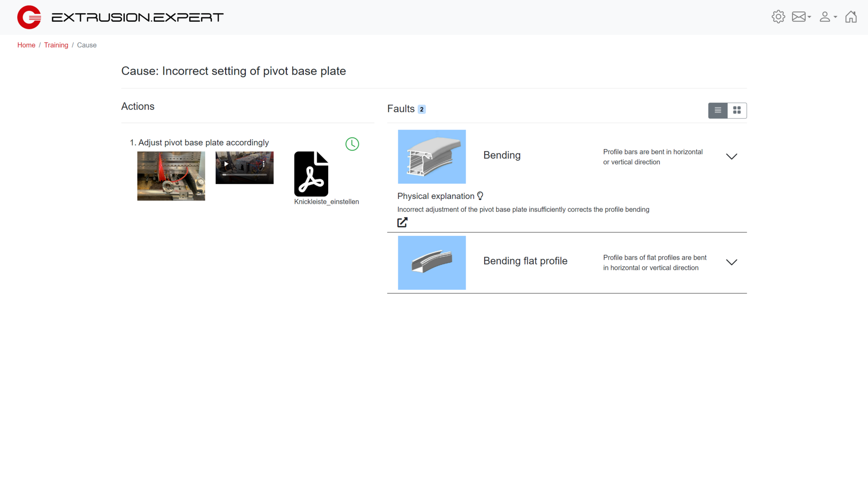Image resolution: width=868 pixels, height=488 pixels.
Task: Click the Bending fault title
Action: coord(502,155)
